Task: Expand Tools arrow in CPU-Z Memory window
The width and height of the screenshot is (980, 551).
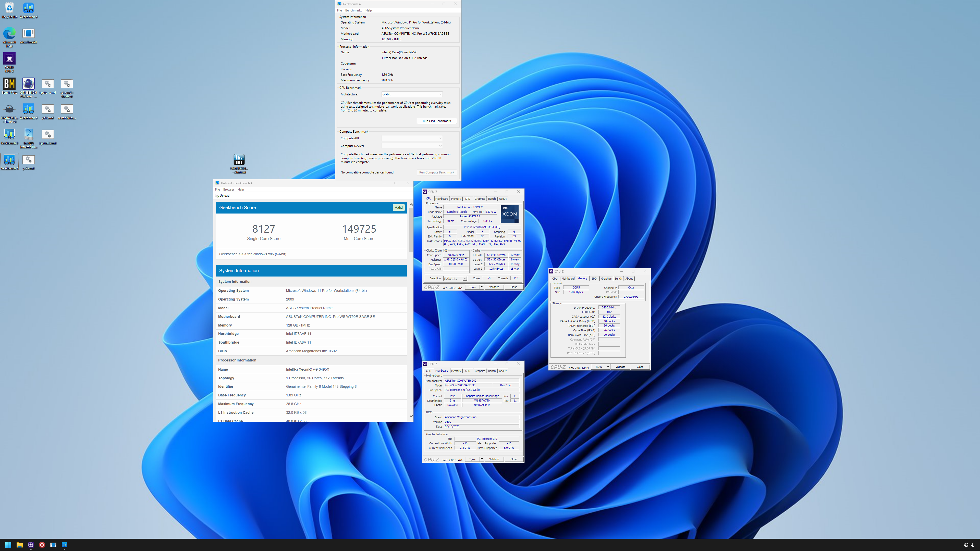Action: [608, 367]
